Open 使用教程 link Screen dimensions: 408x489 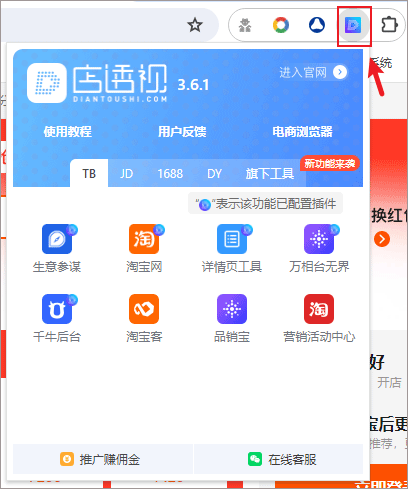[x=68, y=132]
